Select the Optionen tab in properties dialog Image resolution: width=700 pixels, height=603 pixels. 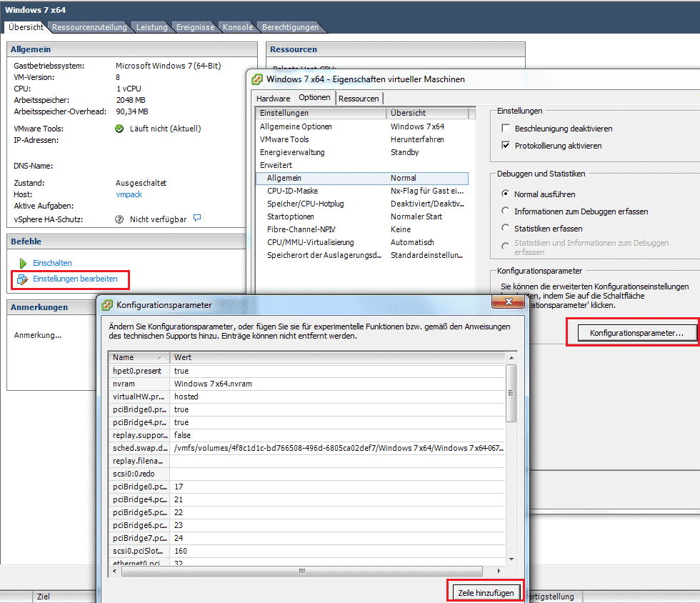314,97
